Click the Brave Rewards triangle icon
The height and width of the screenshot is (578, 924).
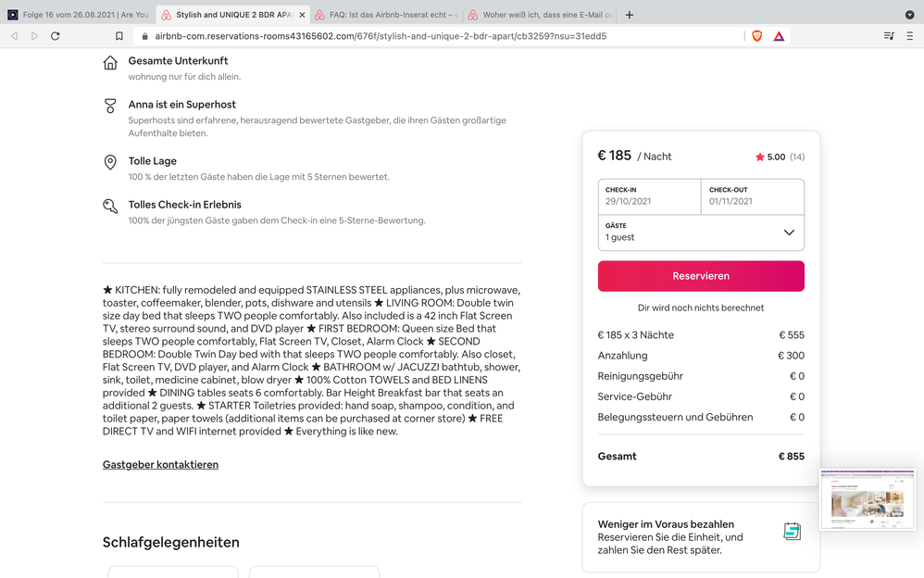[780, 35]
